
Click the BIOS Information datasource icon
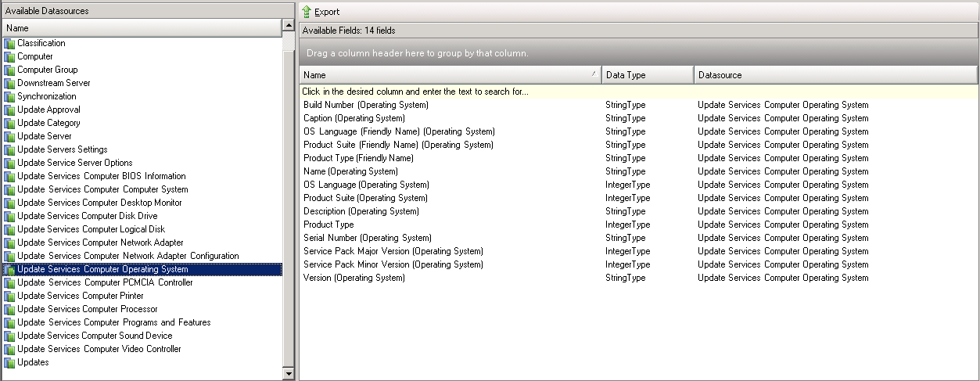9,177
